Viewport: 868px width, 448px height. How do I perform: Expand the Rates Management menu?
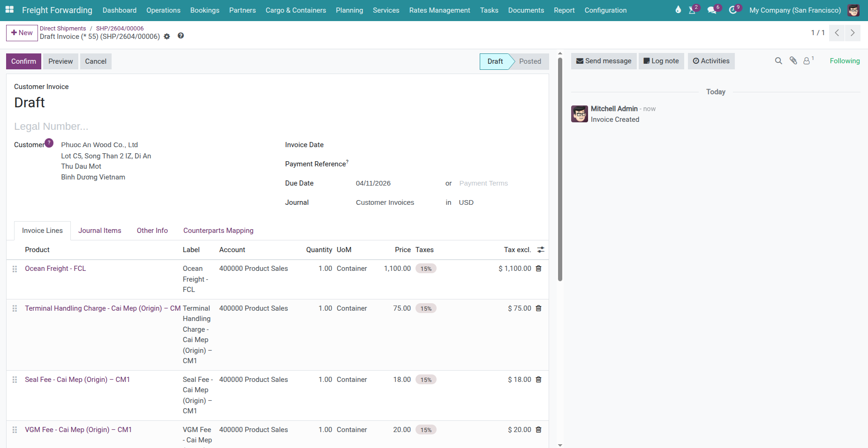439,10
